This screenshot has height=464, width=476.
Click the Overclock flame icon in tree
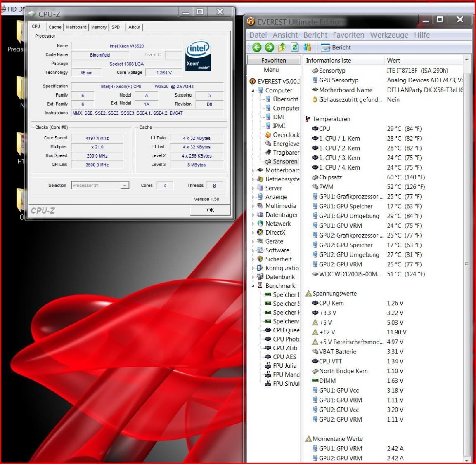[268, 134]
